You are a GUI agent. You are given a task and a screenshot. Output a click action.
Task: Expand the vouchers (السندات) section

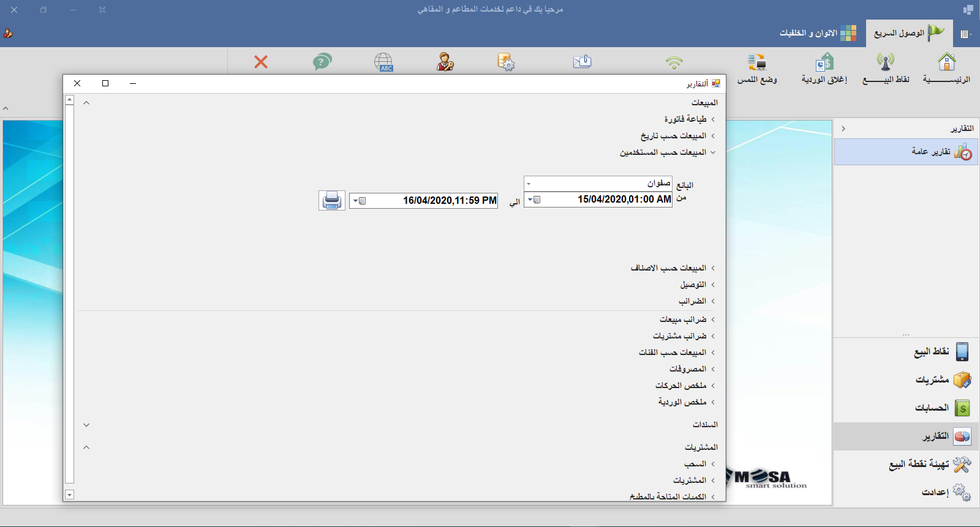click(86, 425)
